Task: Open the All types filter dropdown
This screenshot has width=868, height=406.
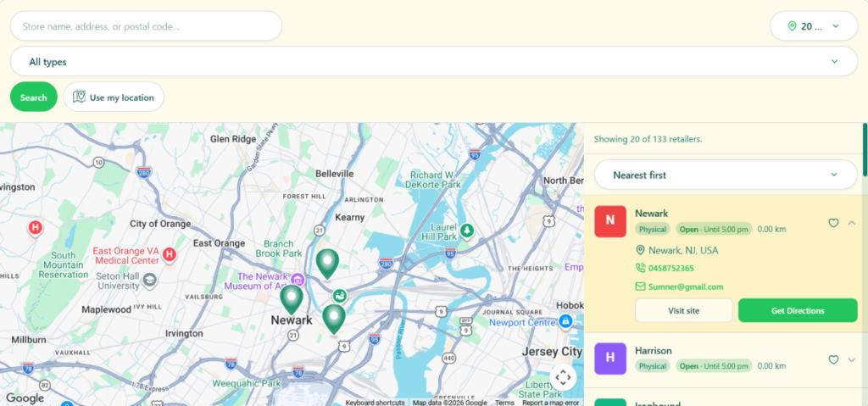Action: click(x=434, y=62)
